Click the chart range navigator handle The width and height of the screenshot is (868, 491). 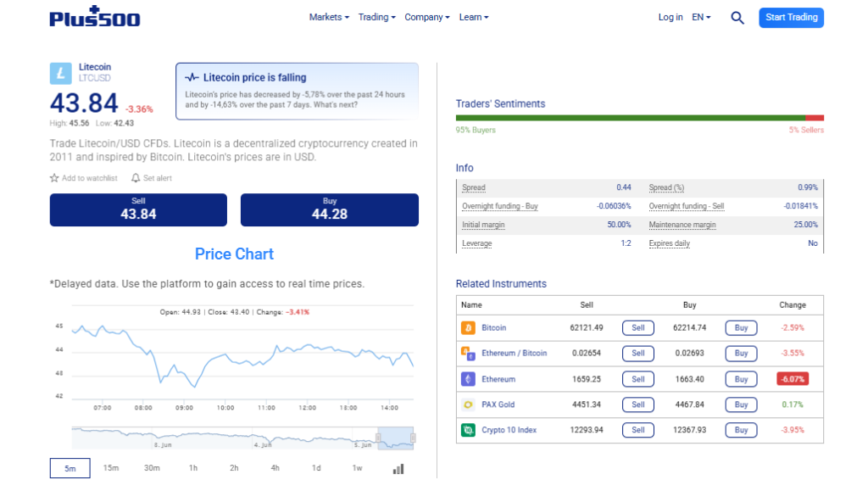[379, 438]
